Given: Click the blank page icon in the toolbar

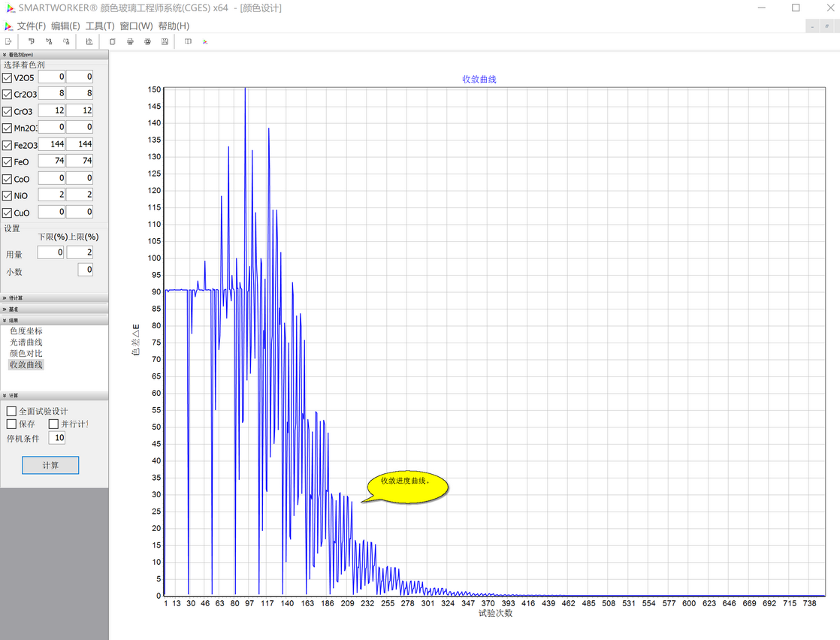Looking at the screenshot, I should click(x=113, y=41).
